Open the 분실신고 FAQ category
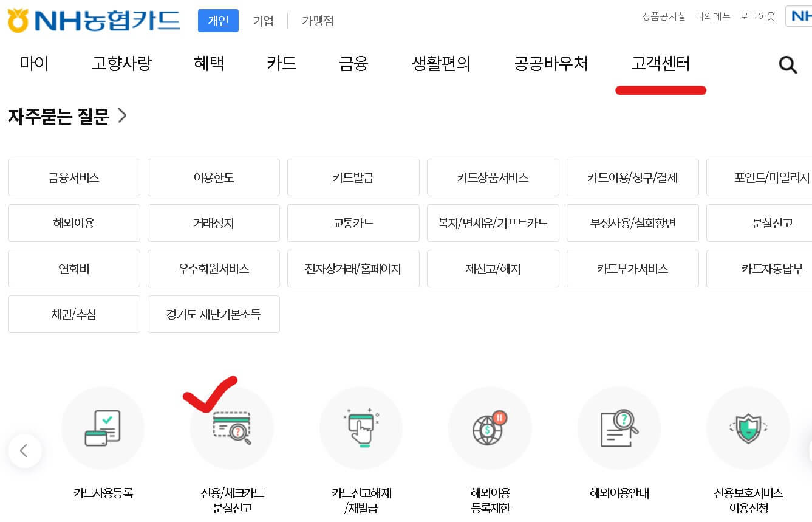Screen dimensions: 812x522 pos(772,222)
